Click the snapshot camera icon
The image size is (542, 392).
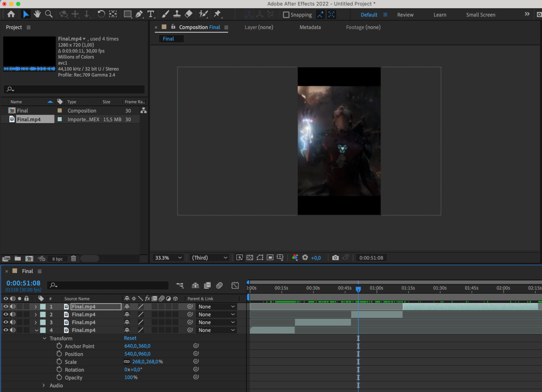coord(335,258)
